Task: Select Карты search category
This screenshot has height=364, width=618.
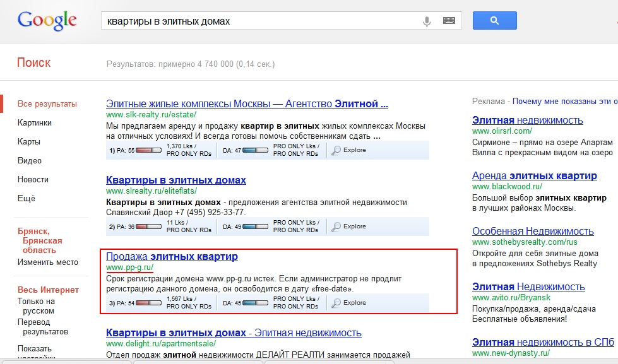Action: [29, 142]
